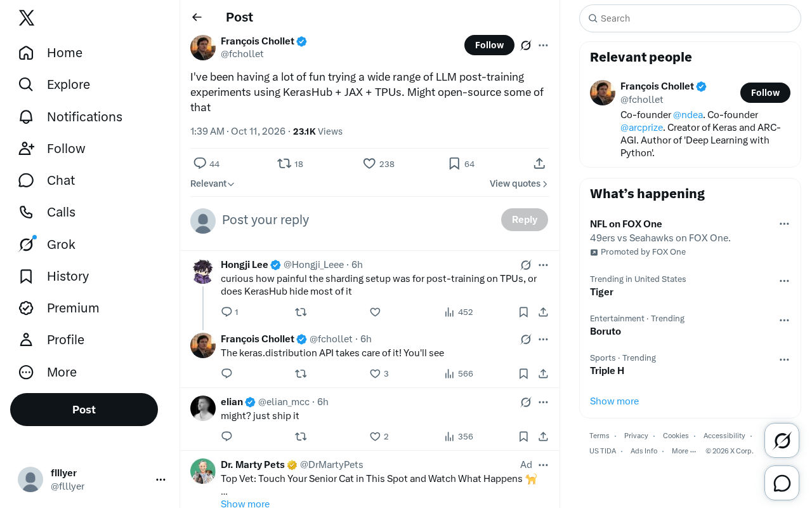812x508 pixels.
Task: Repost the main post with 18 reposts
Action: 284,164
